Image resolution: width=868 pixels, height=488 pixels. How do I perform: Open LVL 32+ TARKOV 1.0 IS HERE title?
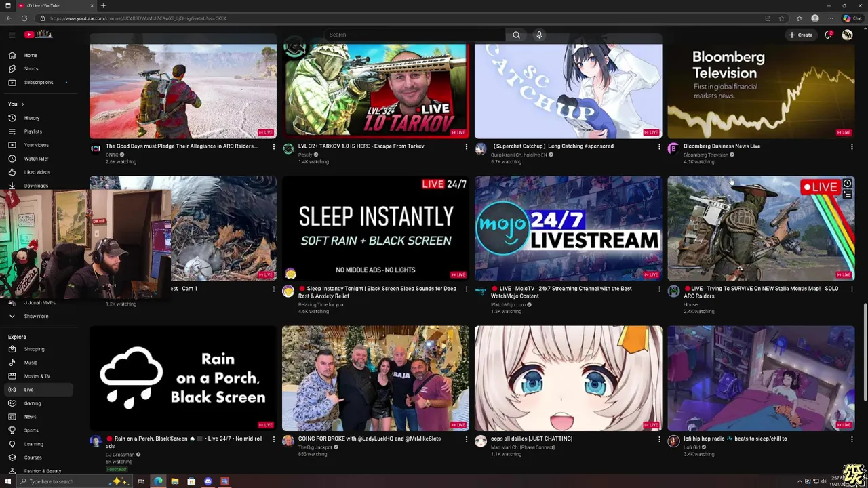(361, 146)
